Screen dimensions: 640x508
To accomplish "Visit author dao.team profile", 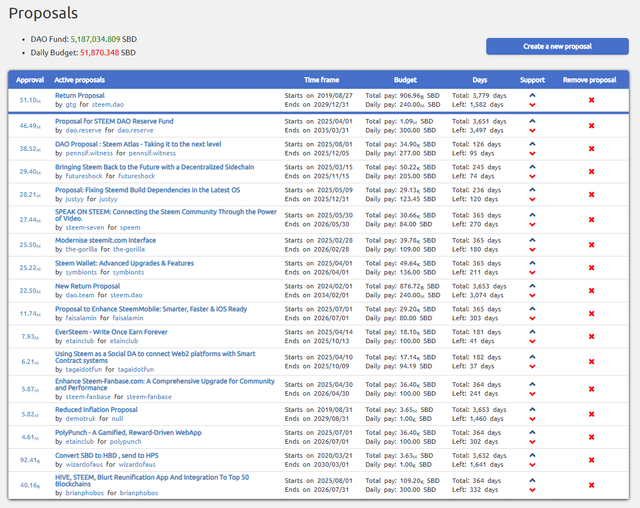I will (80, 295).
